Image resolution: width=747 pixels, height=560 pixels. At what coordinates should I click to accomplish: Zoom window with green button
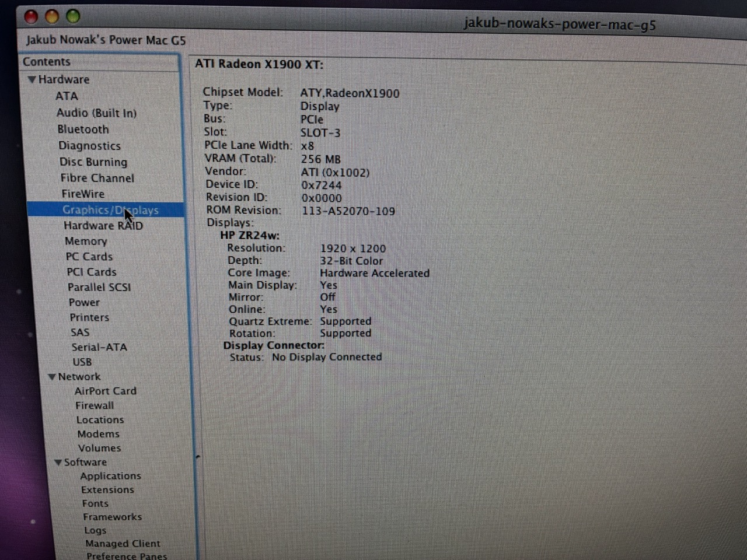tap(73, 16)
